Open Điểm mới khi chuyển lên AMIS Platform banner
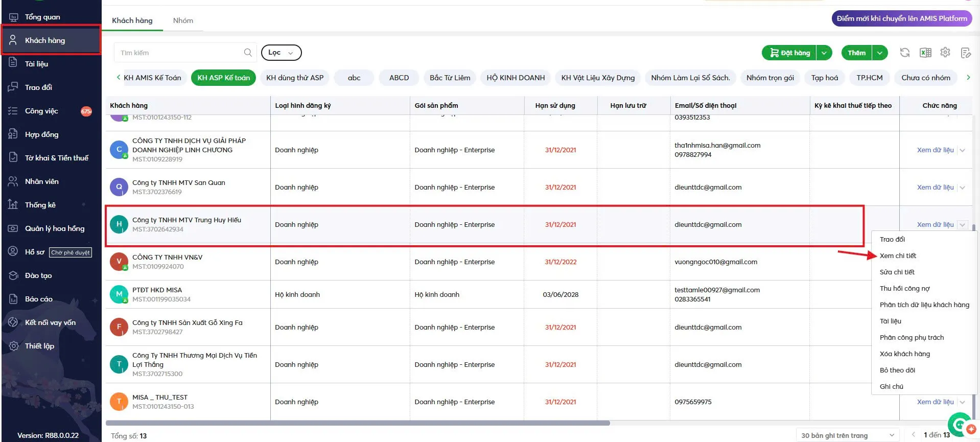The width and height of the screenshot is (980, 442). click(902, 18)
